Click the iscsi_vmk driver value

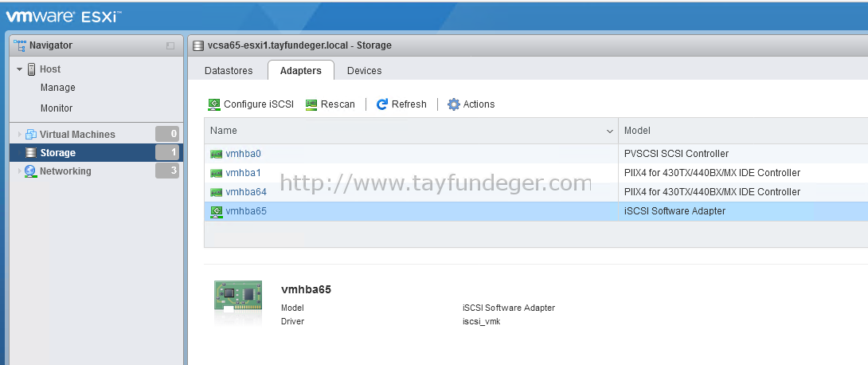481,320
